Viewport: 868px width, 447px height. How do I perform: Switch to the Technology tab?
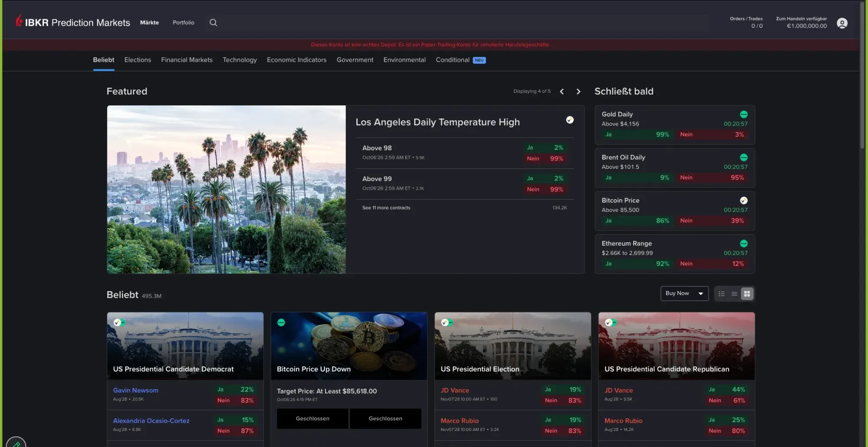coord(240,60)
